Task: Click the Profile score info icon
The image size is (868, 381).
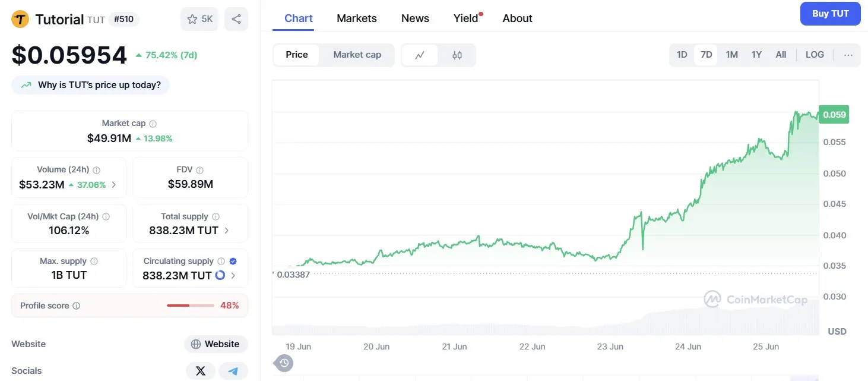Action: click(76, 306)
